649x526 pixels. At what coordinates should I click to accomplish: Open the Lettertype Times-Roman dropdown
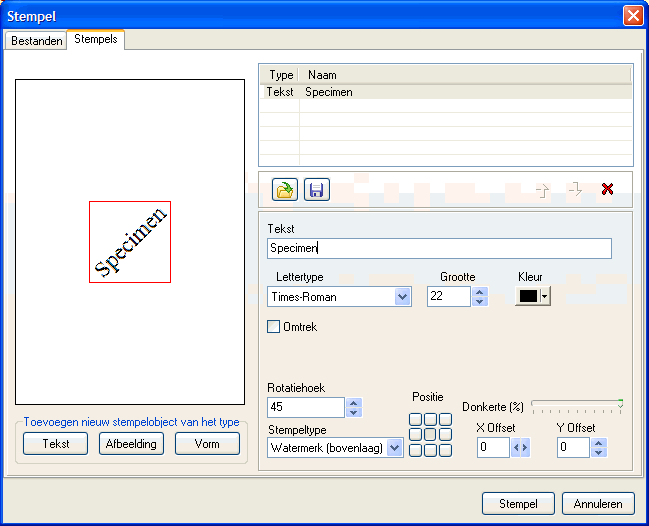click(402, 297)
